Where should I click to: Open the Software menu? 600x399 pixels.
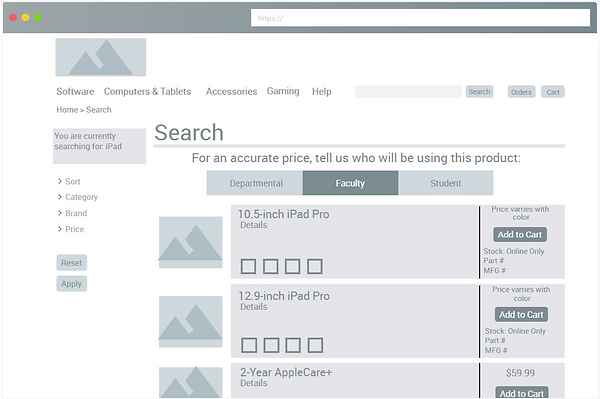pos(75,91)
